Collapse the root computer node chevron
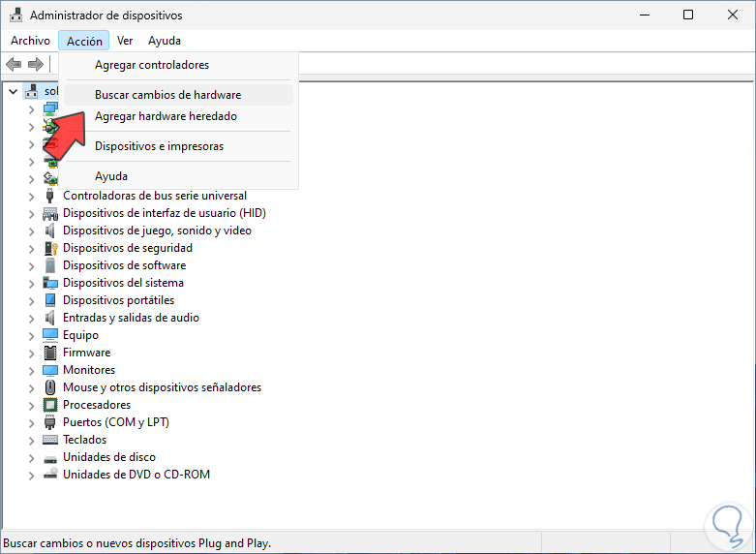 coord(13,91)
